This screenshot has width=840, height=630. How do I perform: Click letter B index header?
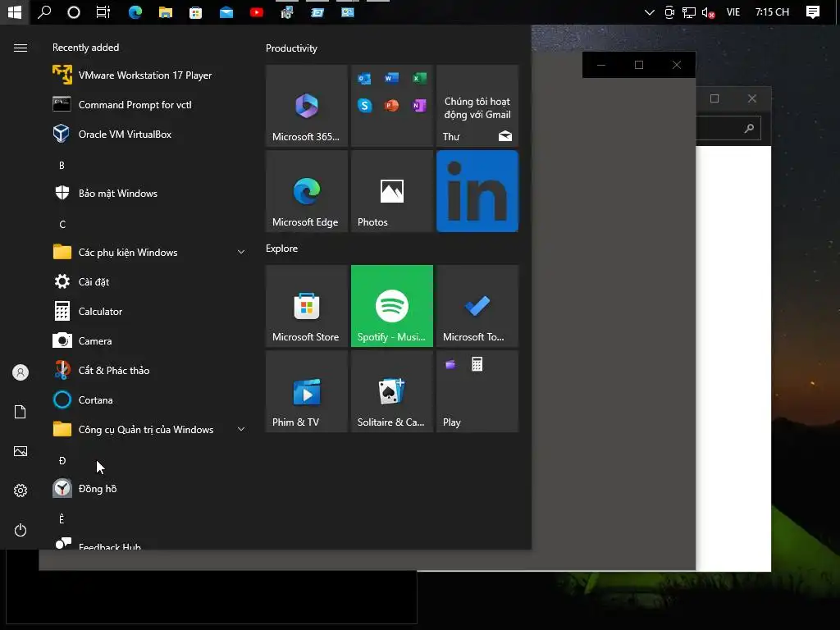pyautogui.click(x=62, y=166)
